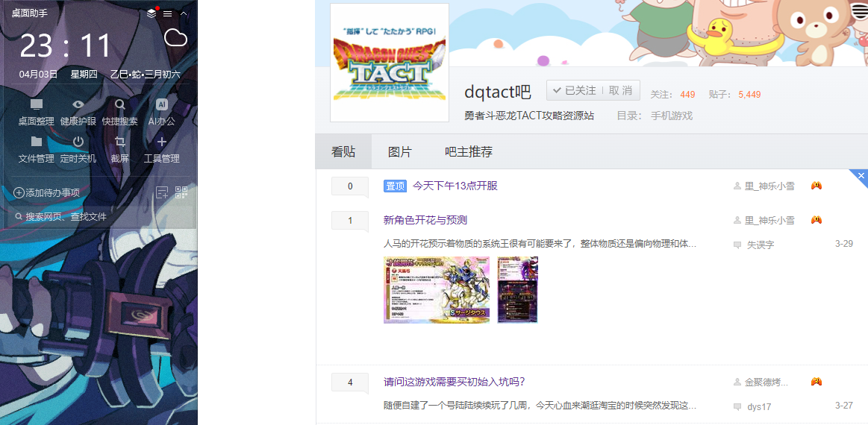Image resolution: width=868 pixels, height=425 pixels.
Task: Open 健康护眼 eye protection tool
Action: click(x=78, y=113)
